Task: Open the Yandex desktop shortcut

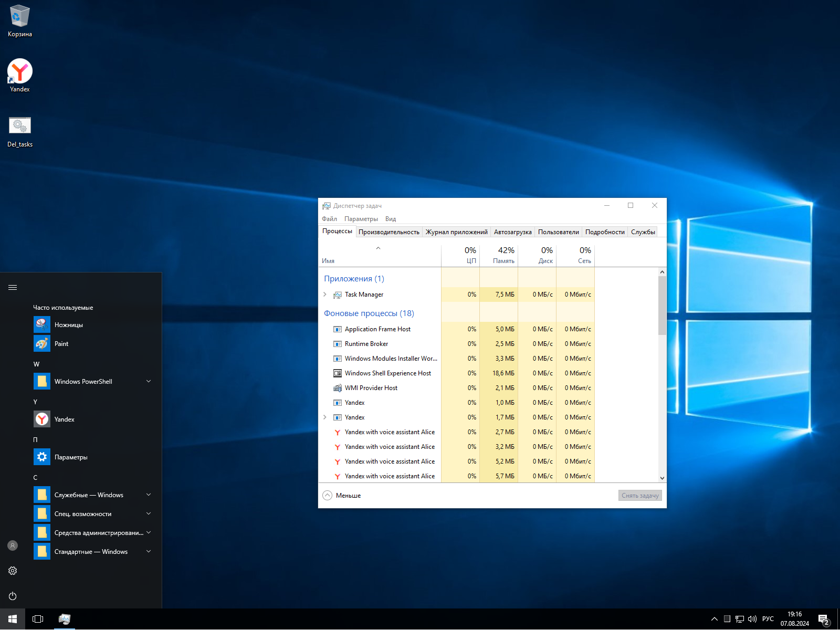Action: coord(20,76)
